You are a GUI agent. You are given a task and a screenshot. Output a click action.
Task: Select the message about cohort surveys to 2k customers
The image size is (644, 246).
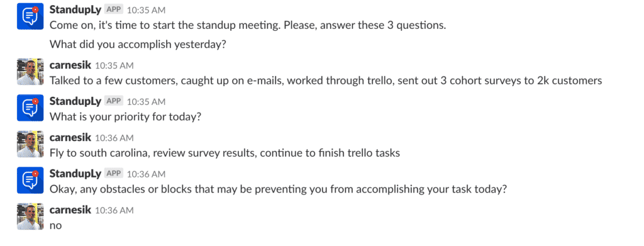click(326, 81)
